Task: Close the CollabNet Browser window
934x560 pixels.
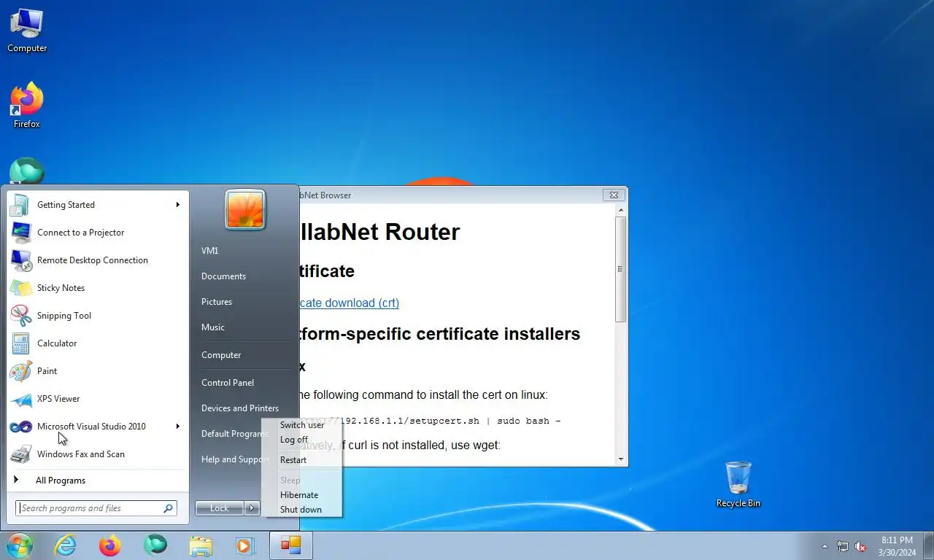Action: [614, 195]
